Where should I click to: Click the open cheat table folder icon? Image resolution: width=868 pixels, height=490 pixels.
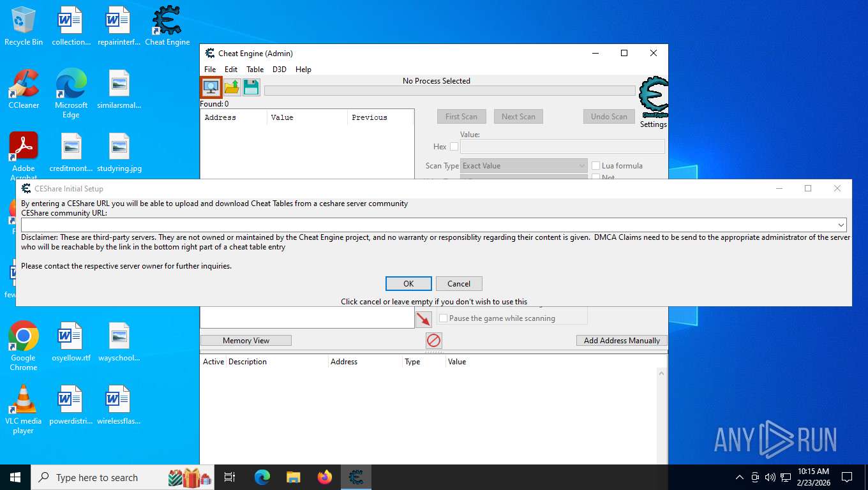pos(232,87)
